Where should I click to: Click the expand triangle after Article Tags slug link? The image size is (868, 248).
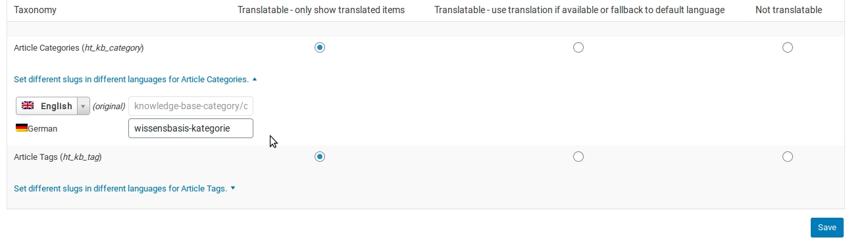click(233, 188)
